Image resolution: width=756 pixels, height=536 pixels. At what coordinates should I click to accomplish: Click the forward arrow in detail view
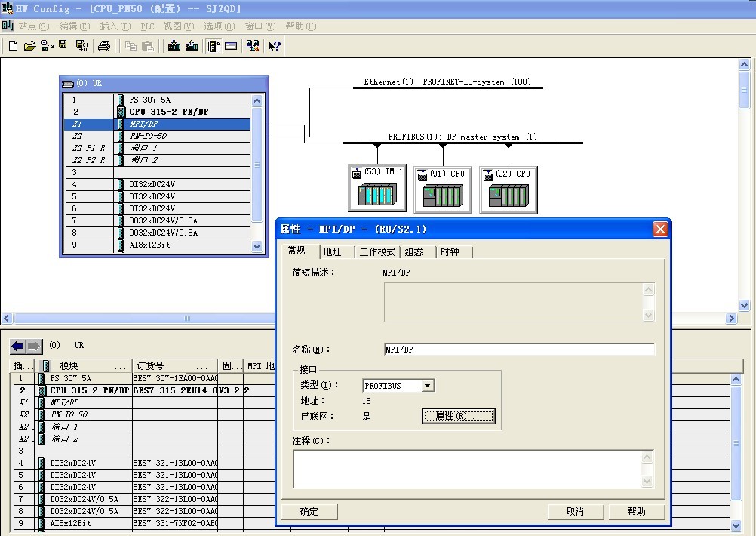[x=34, y=346]
